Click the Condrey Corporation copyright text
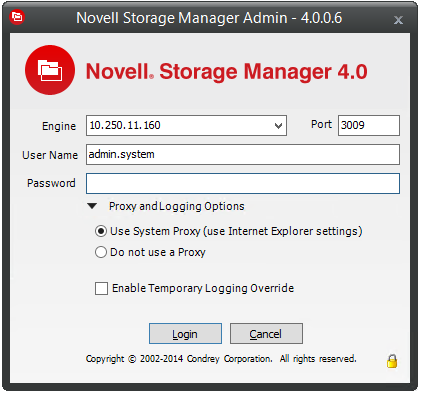This screenshot has height=393, width=421. coord(221,359)
